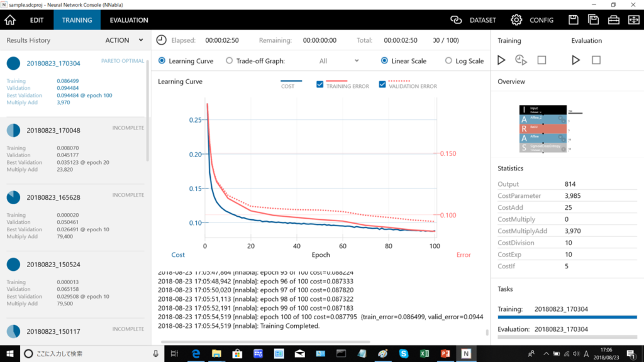Click the taskbar microphone icon
Screen dimensions: 644x362
pos(156,353)
